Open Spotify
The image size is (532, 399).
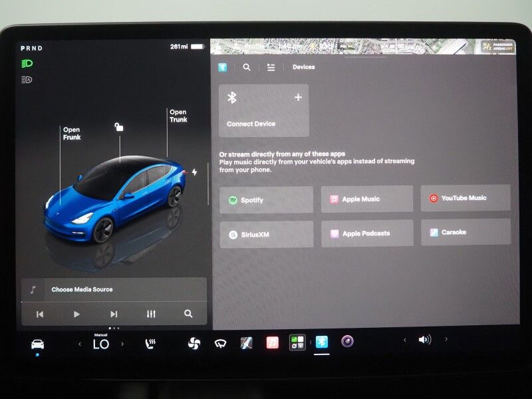pyautogui.click(x=267, y=200)
